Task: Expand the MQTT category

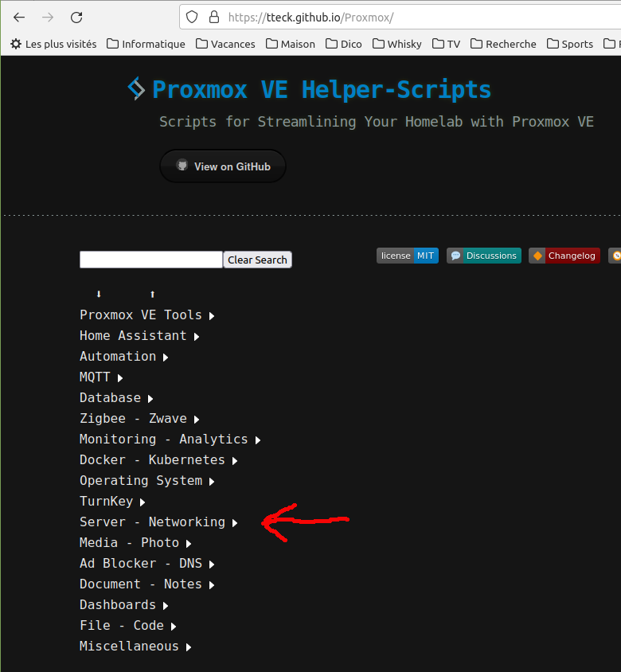Action: click(101, 377)
